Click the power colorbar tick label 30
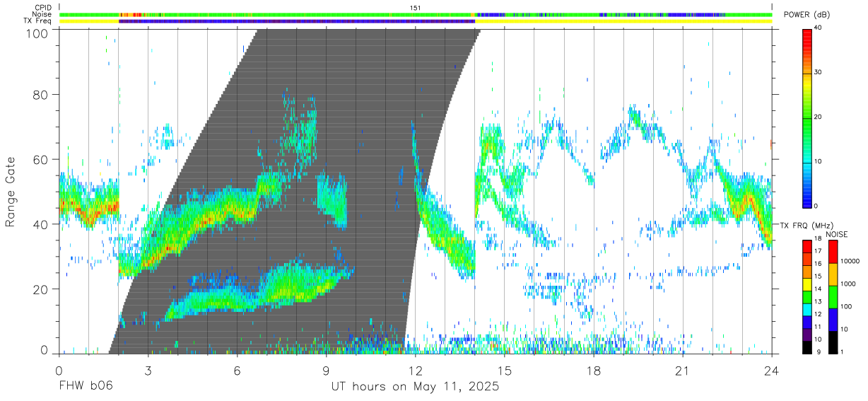The image size is (868, 401). click(x=819, y=73)
